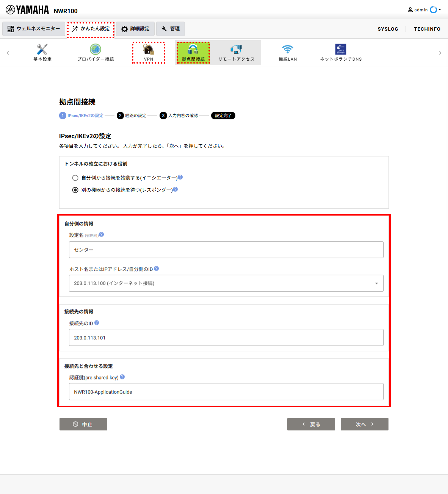
Task: Click the NWR100 model name text
Action: tap(66, 11)
